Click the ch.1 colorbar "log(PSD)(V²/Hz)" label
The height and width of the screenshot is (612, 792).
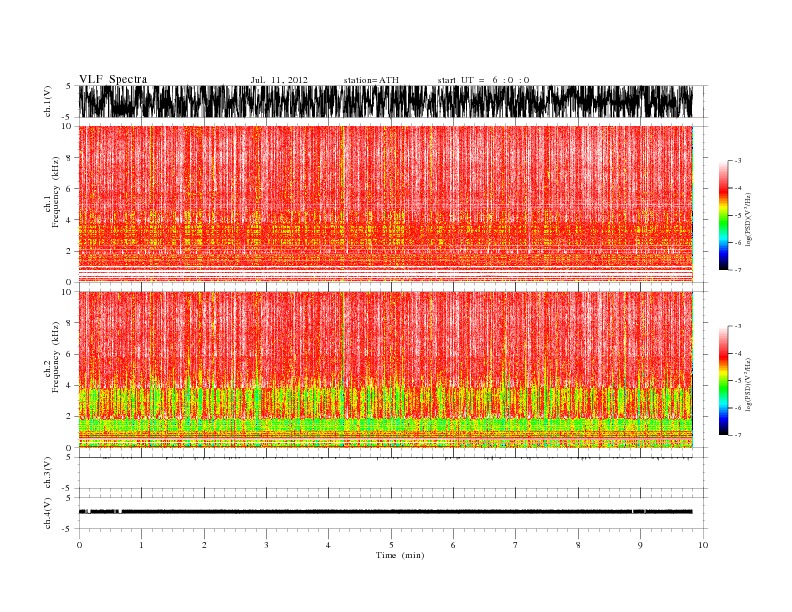pos(748,220)
